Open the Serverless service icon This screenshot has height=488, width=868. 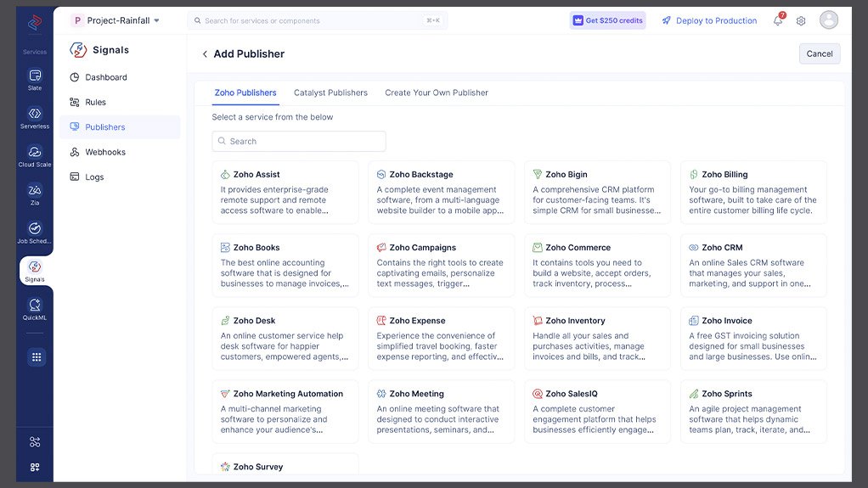(x=35, y=114)
